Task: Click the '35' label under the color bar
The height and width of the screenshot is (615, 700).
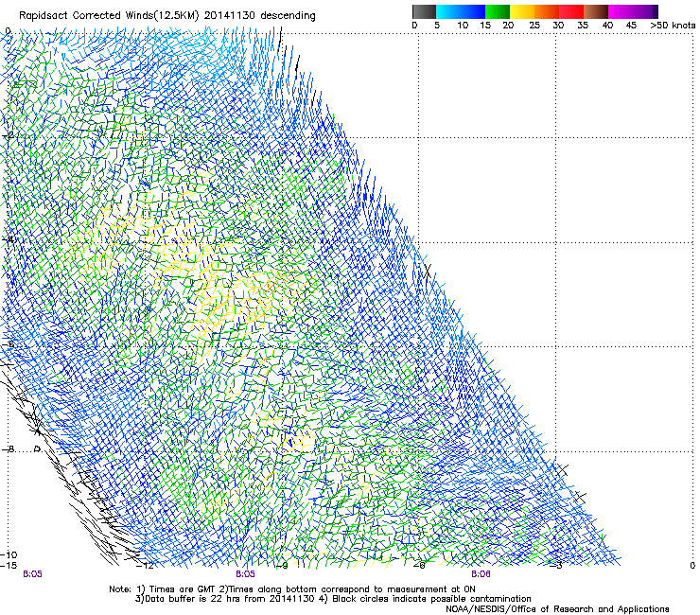Action: [x=583, y=26]
